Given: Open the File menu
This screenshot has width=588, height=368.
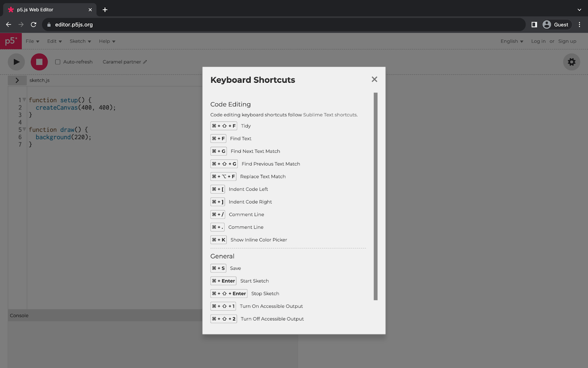Looking at the screenshot, I should 32,41.
